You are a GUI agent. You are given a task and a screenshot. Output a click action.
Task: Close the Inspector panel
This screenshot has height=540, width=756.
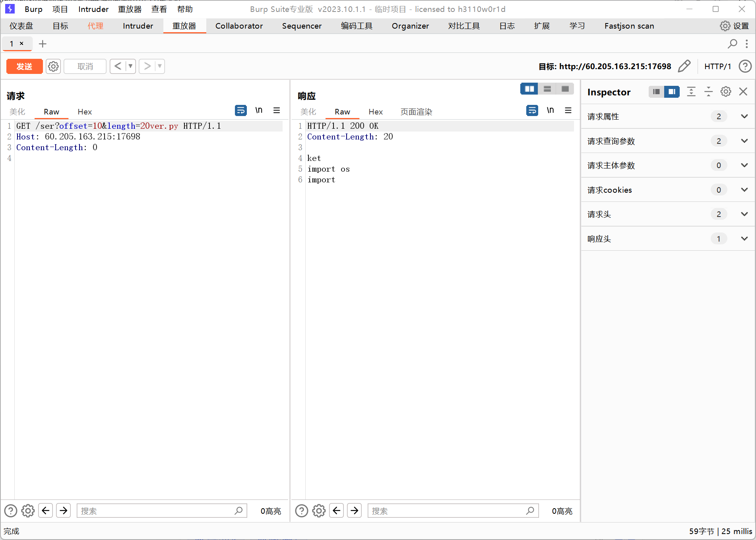coord(743,92)
